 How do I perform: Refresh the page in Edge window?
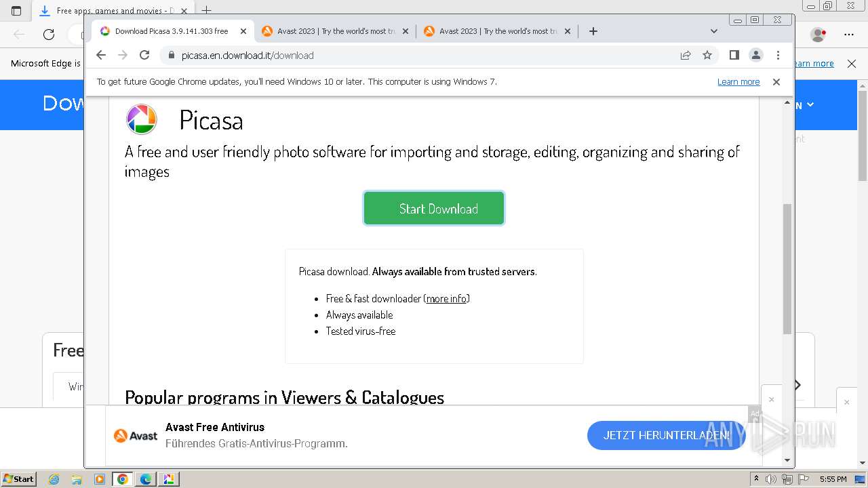(49, 35)
